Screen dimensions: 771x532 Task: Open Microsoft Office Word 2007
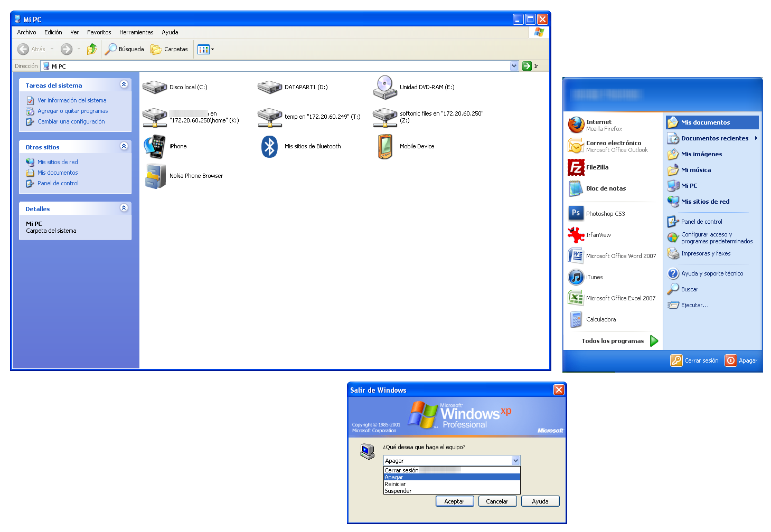[613, 256]
